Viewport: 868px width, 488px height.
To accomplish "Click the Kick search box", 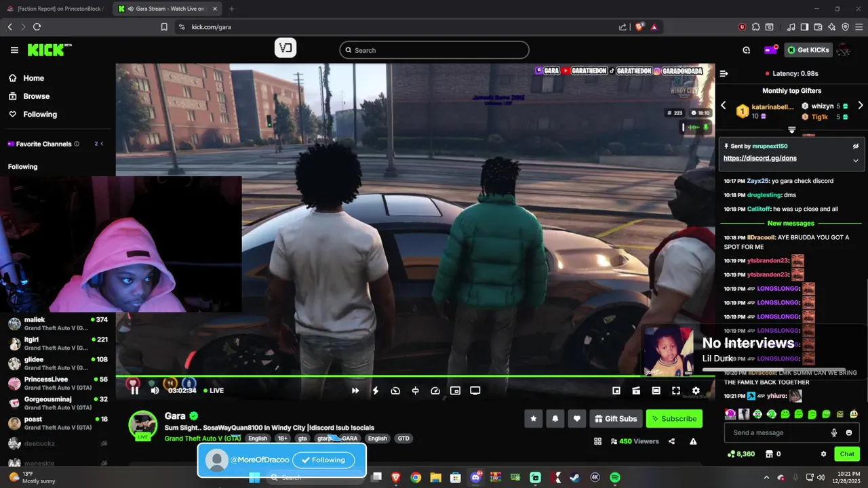I will [x=434, y=50].
